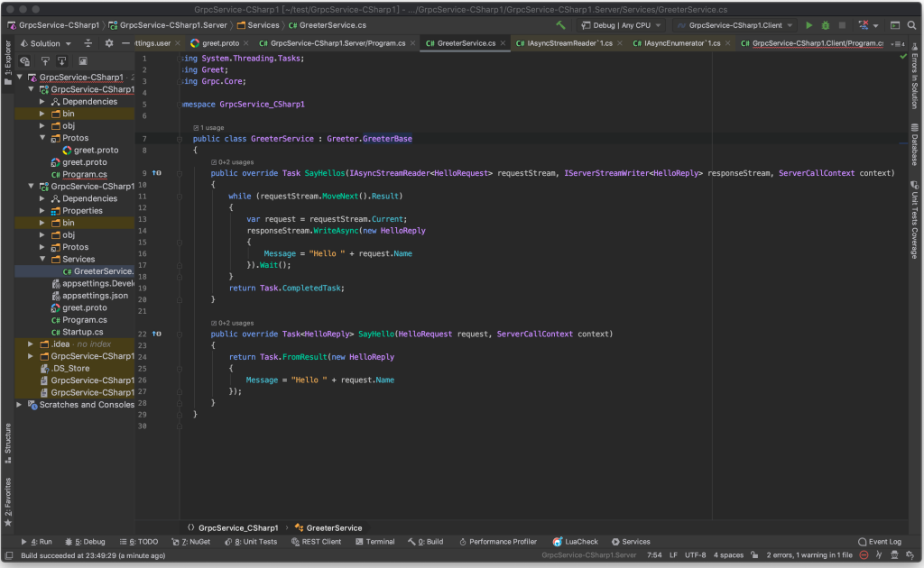
Task: Open the Solution view selector dropdown
Action: [x=45, y=43]
